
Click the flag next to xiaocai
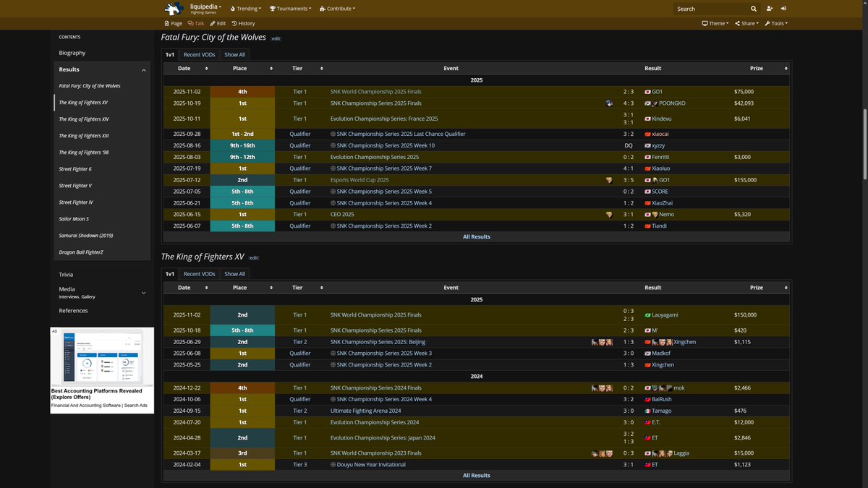click(x=647, y=134)
